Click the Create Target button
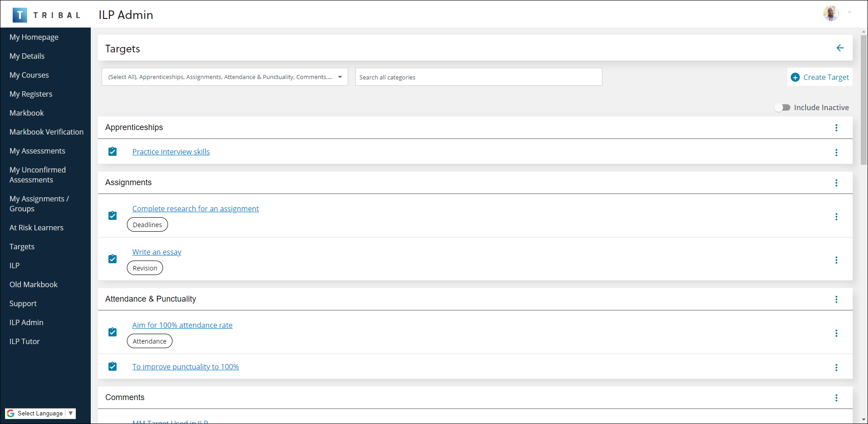 (x=820, y=77)
